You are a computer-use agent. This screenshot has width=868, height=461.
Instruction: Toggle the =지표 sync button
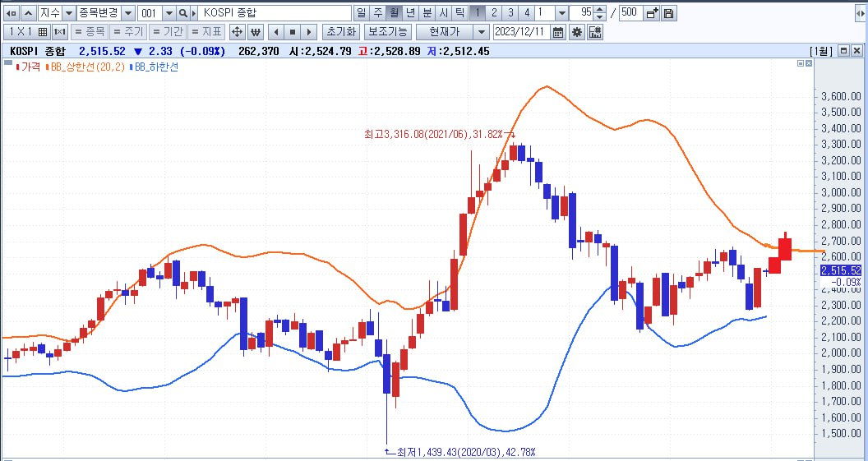(x=206, y=32)
